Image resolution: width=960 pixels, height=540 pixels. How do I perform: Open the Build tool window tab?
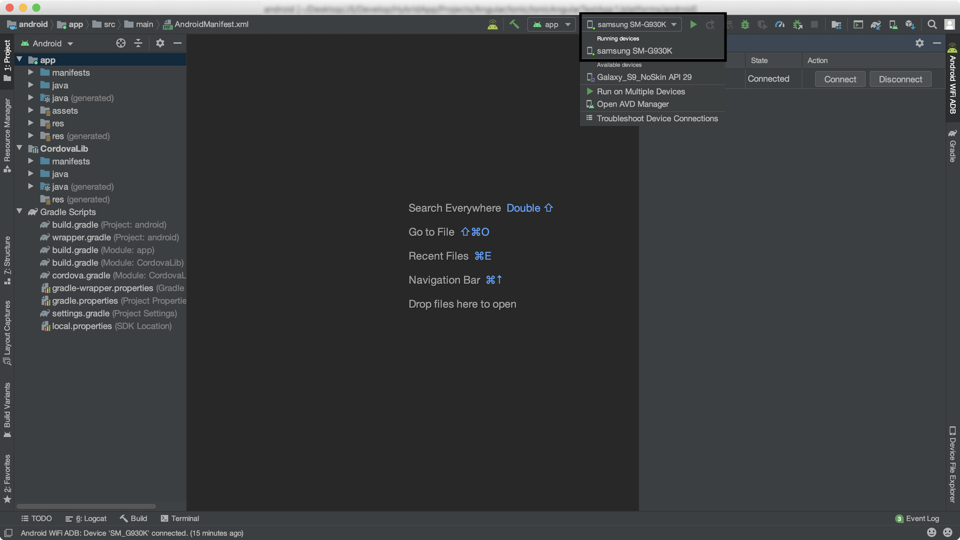pyautogui.click(x=133, y=519)
